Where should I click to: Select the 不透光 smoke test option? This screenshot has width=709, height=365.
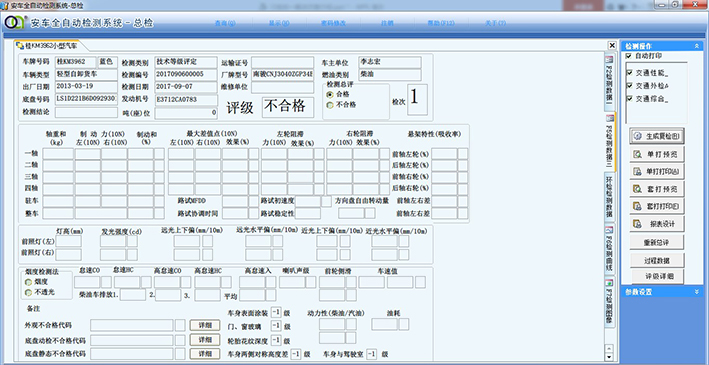tap(28, 293)
